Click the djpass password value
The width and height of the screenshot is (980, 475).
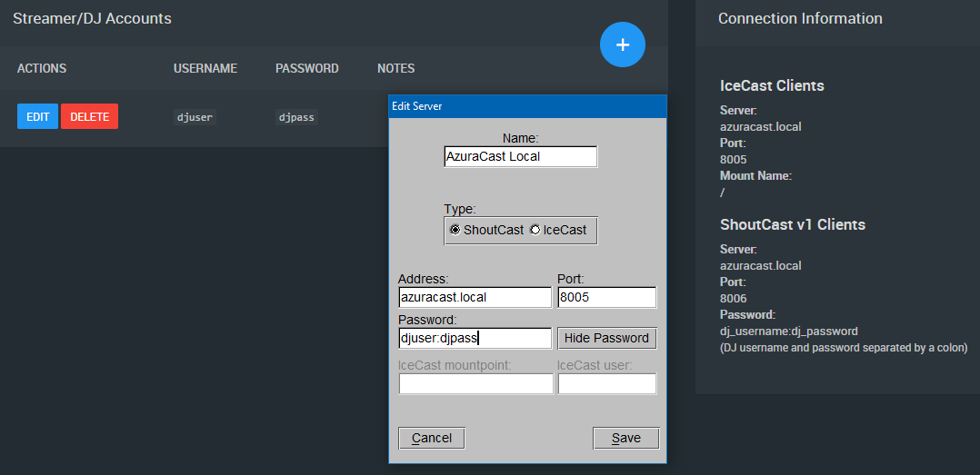click(296, 117)
